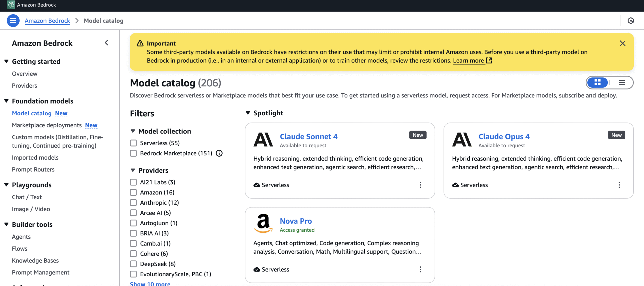Open the Claude Opus 4 model card
Viewport: 644px width, 286px height.
pos(504,136)
